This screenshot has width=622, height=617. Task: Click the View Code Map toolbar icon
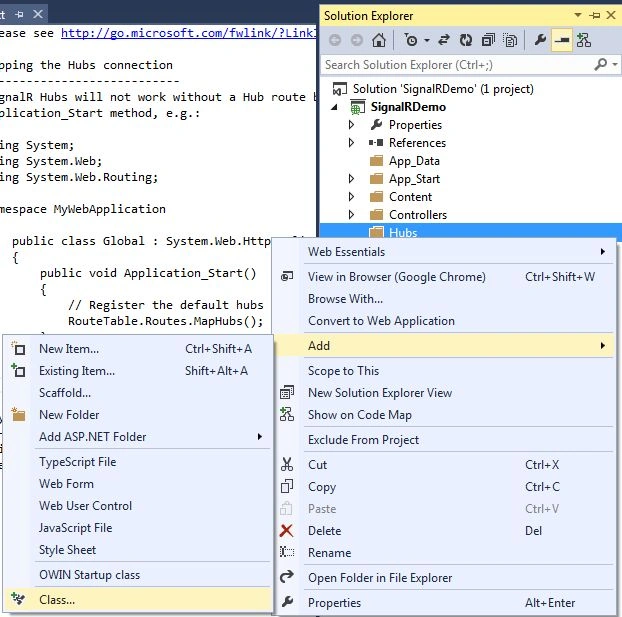(x=584, y=40)
